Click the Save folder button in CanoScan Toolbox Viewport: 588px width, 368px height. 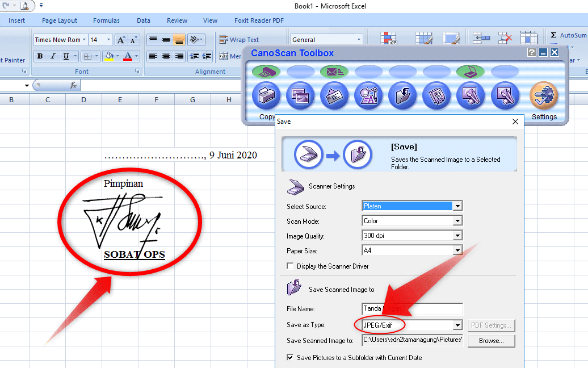click(x=403, y=95)
